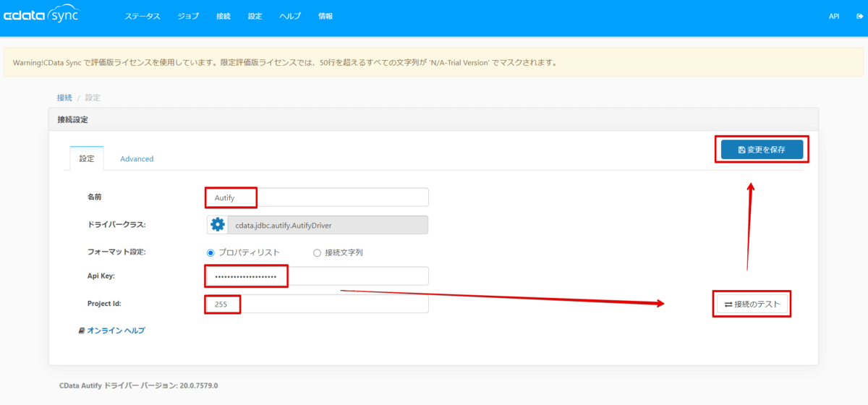The image size is (868, 405).
Task: Select the 設定 tab in connection panel
Action: tap(87, 158)
